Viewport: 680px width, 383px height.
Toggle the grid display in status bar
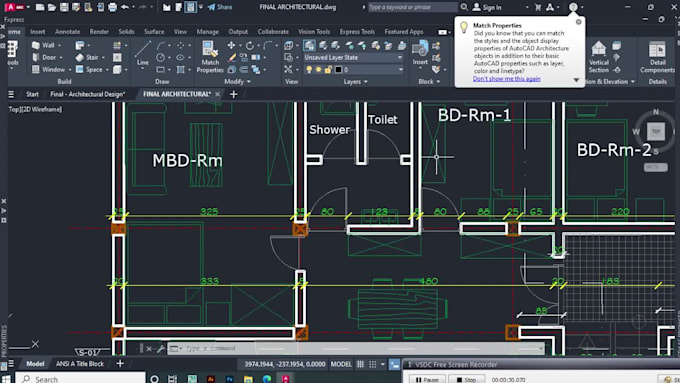pos(360,364)
